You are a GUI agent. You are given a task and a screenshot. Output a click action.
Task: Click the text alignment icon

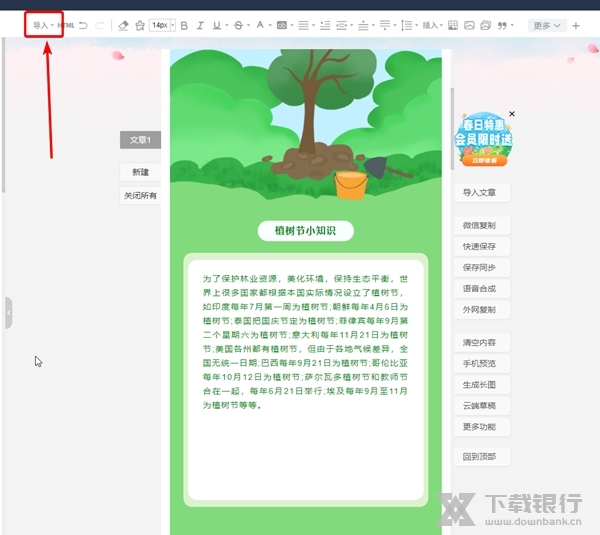click(x=303, y=25)
